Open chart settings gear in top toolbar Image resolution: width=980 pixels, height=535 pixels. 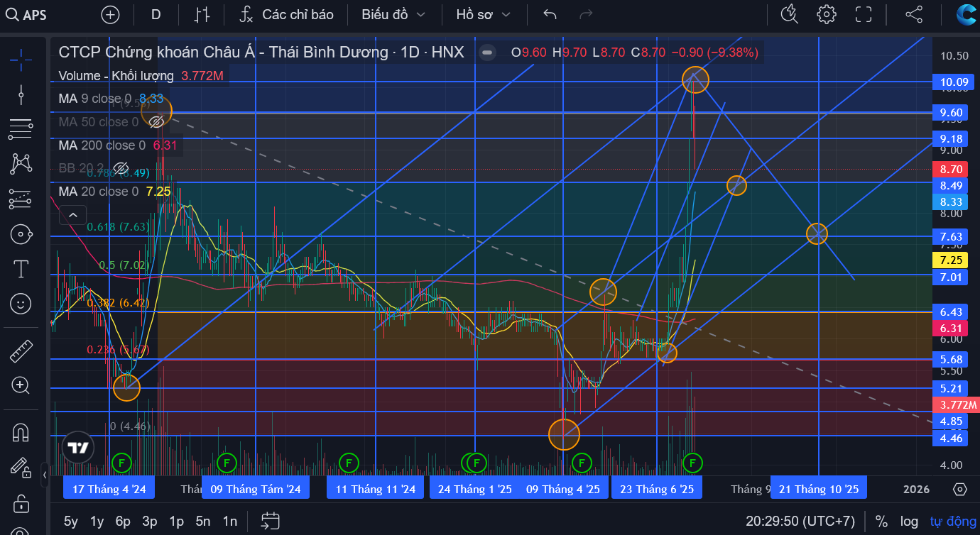click(x=826, y=14)
